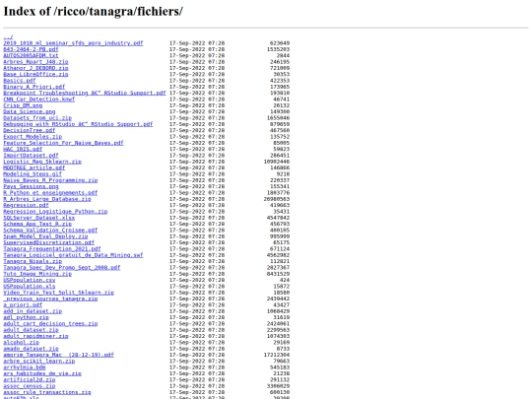This screenshot has width=532, height=399.
Task: Download Naive_Bayes_R_Programming.zip
Action: [50, 180]
